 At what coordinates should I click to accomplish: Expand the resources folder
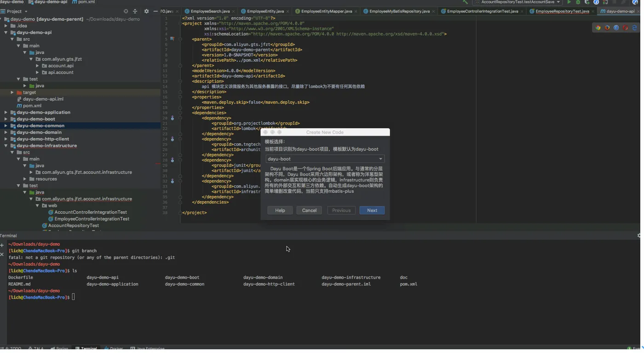pyautogui.click(x=25, y=180)
